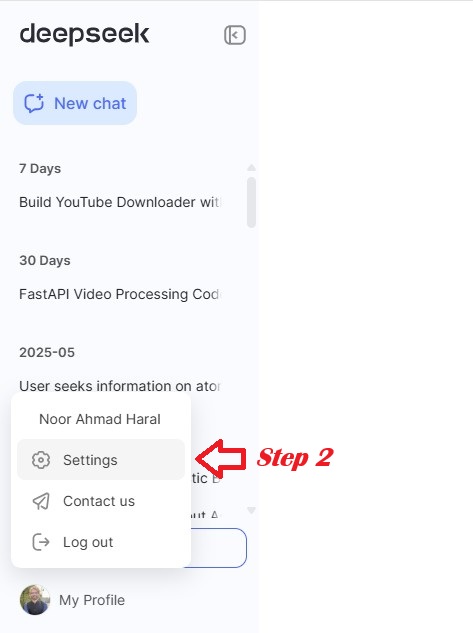Screen dimensions: 473x633
Task: Click Noor Ahmad Haral name header
Action: (x=100, y=419)
